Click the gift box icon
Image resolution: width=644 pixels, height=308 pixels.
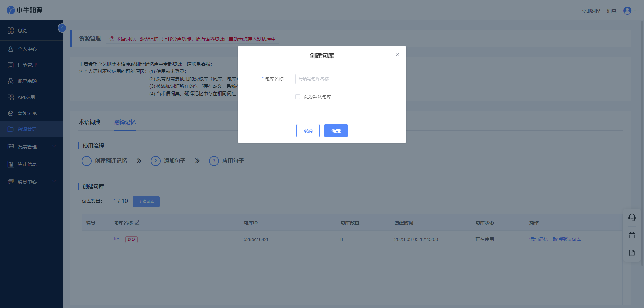coord(632,235)
